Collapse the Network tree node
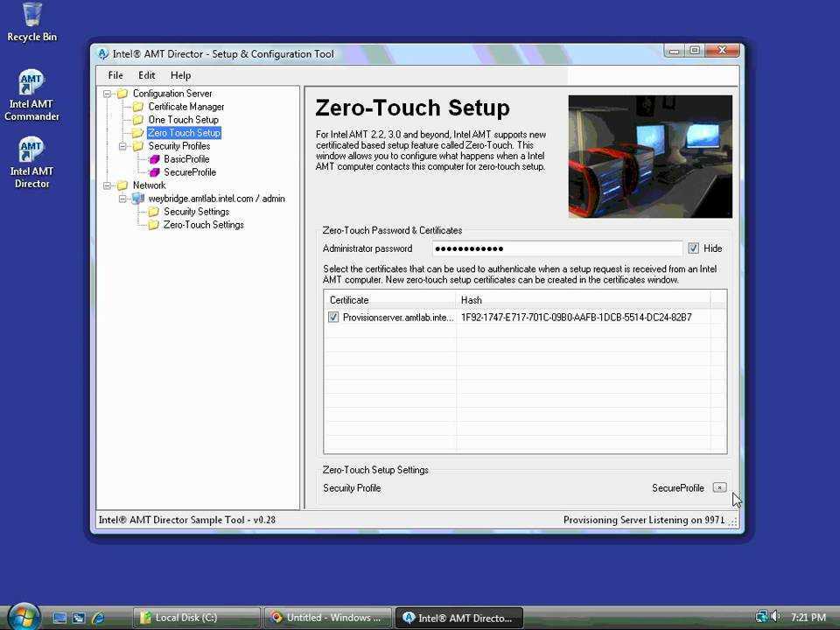This screenshot has height=630, width=840. (107, 185)
